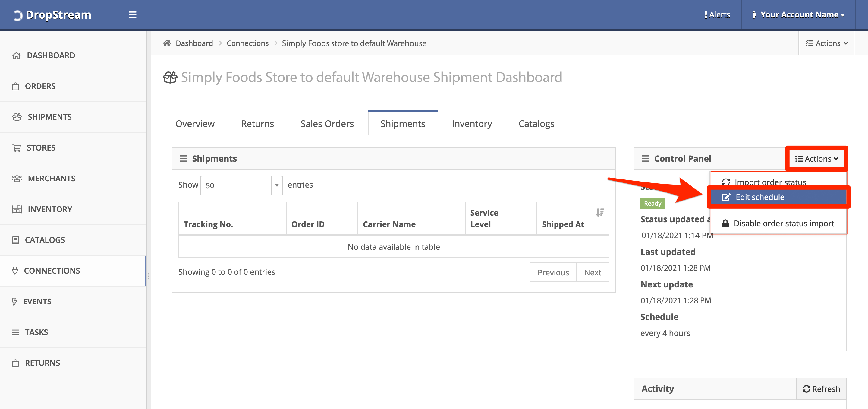Image resolution: width=868 pixels, height=409 pixels.
Task: Click the Last updated time 01/18/2021 1:28 PM
Action: [675, 268]
